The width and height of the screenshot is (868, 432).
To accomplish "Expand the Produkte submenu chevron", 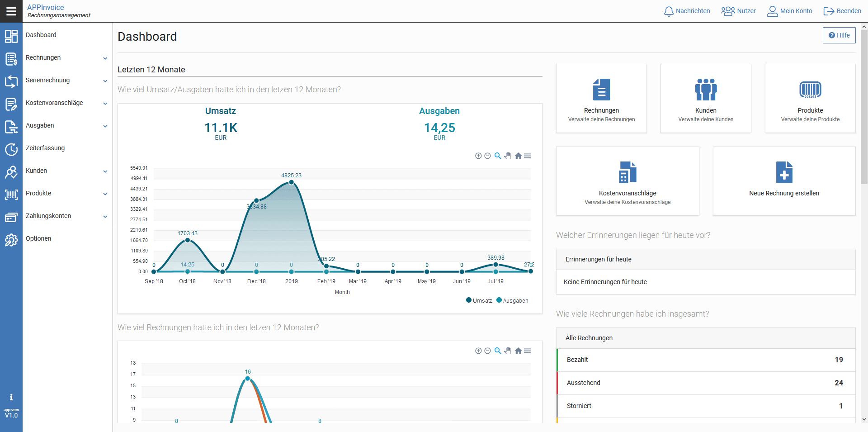I will point(105,194).
